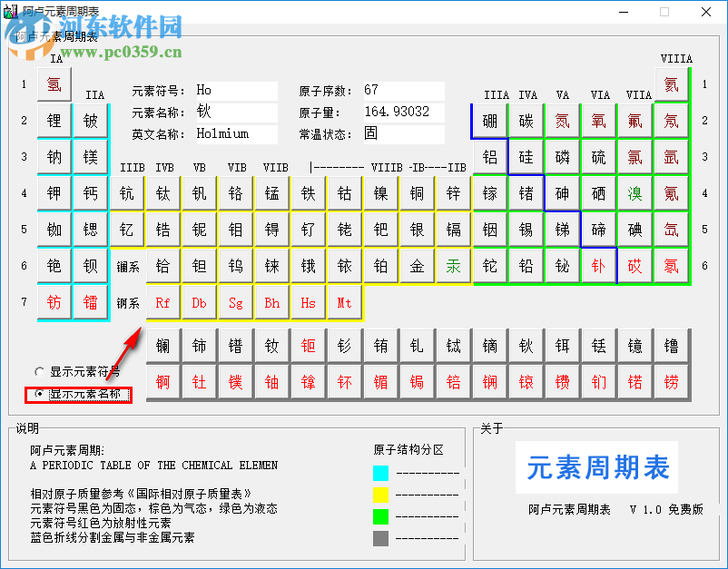This screenshot has height=569, width=728.
Task: Select the carbon (碳) element
Action: tap(526, 120)
